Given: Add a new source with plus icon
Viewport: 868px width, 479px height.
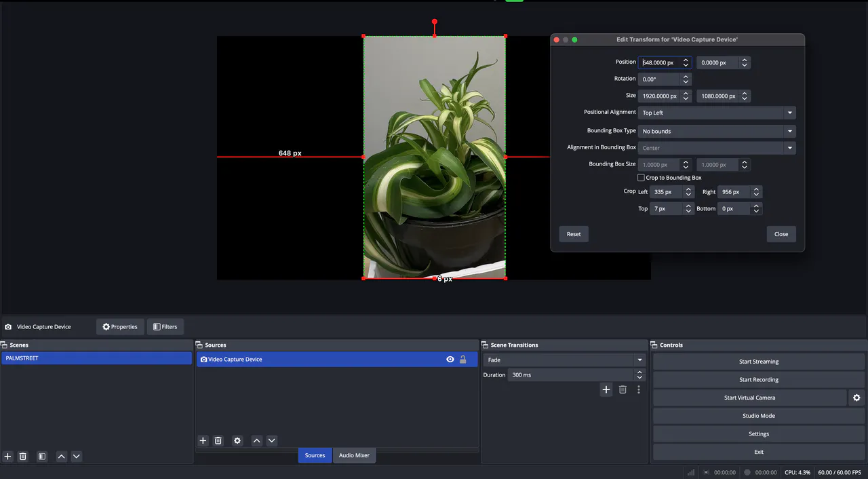Looking at the screenshot, I should tap(203, 441).
